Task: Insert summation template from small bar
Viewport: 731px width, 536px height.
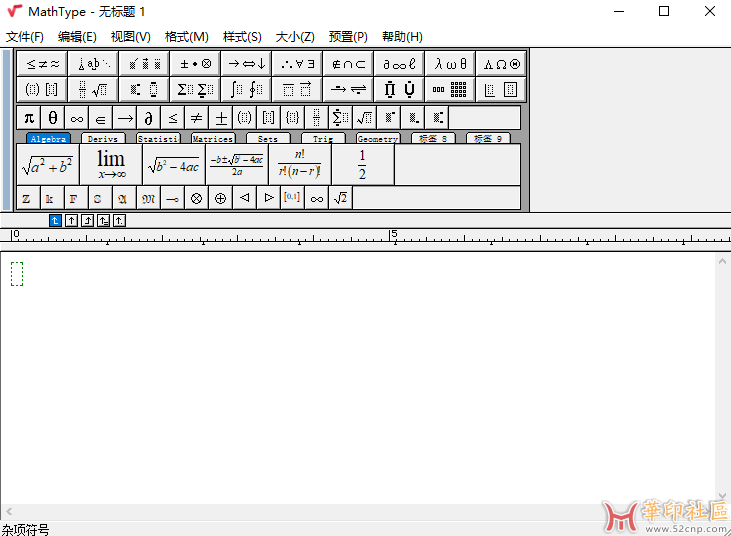Action: click(341, 118)
